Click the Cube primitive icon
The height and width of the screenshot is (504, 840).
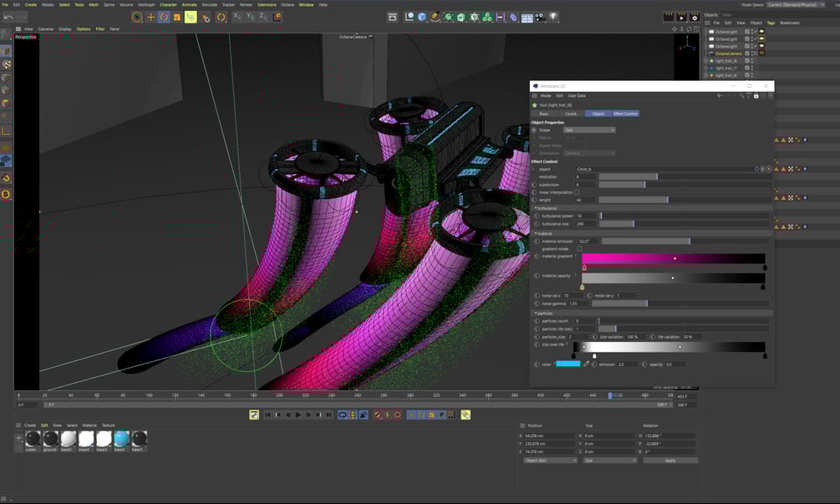[422, 18]
